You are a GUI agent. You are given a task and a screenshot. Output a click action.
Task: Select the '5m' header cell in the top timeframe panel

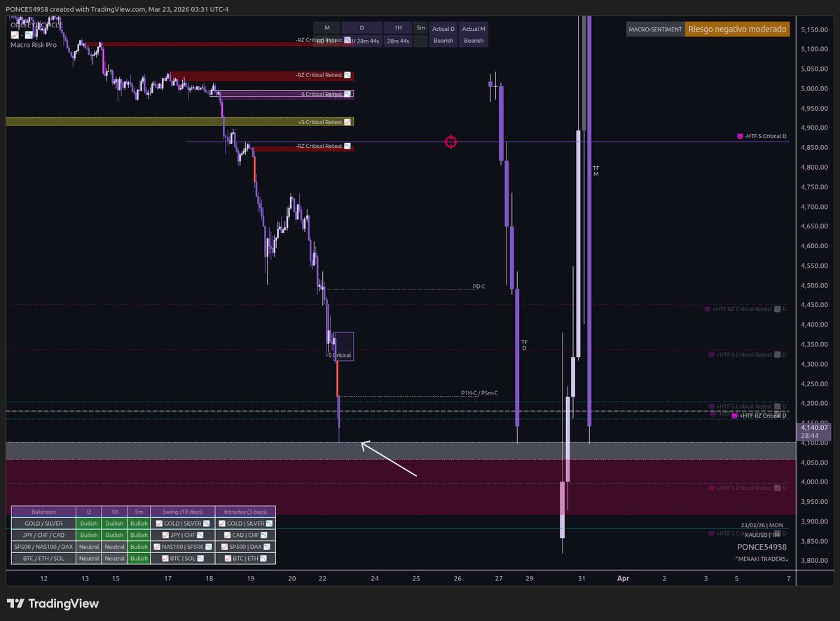[x=420, y=28]
